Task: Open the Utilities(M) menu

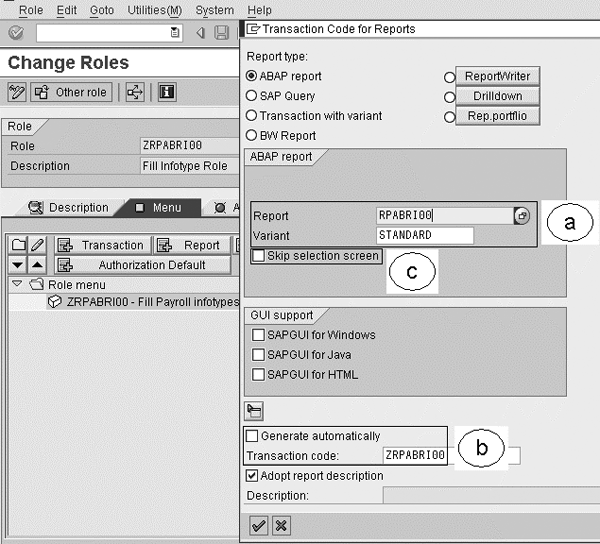Action: (x=155, y=10)
